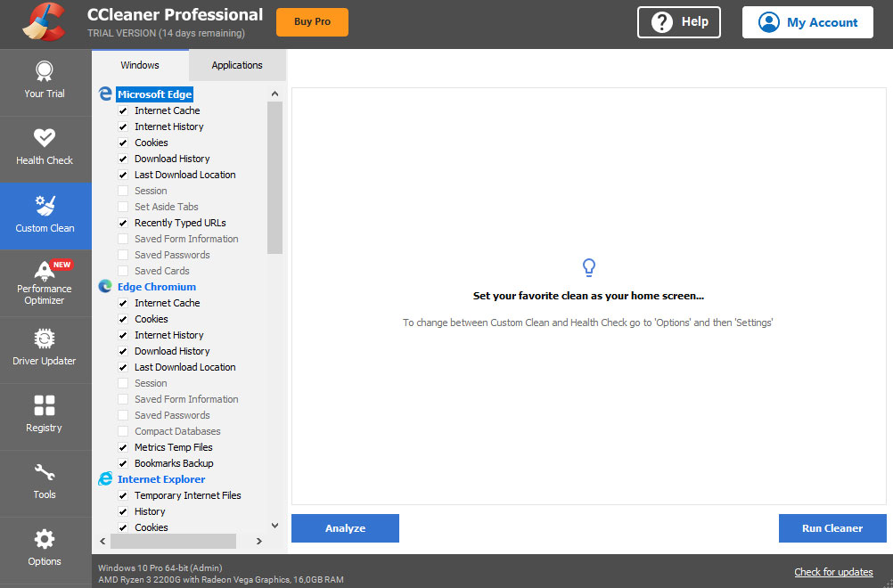Screen dimensions: 893x588
Task: Check Edge Chromium Session checkbox
Action: coord(123,383)
